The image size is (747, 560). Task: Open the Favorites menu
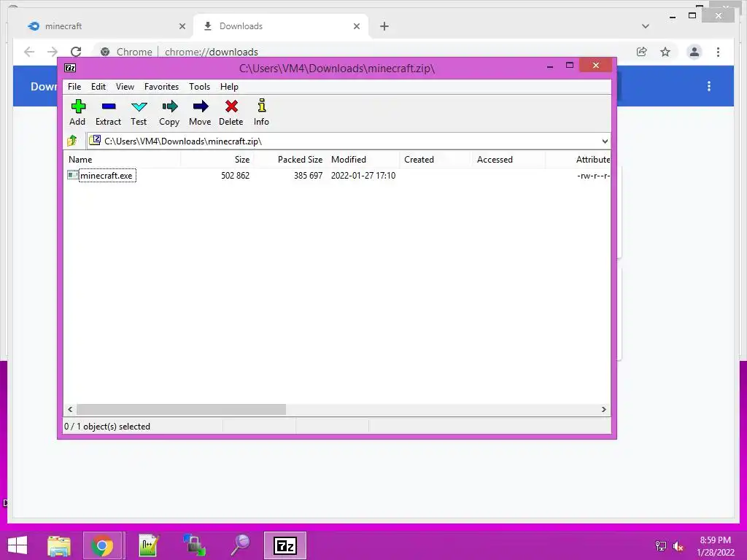click(x=161, y=87)
